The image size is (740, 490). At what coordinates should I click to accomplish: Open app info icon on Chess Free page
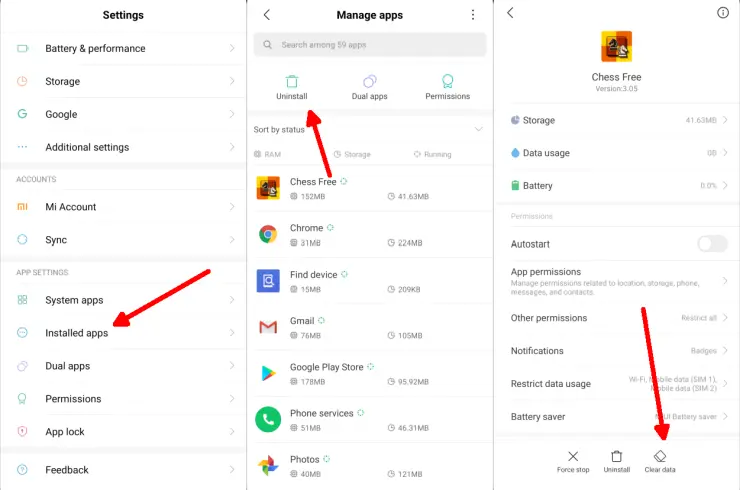click(x=723, y=13)
